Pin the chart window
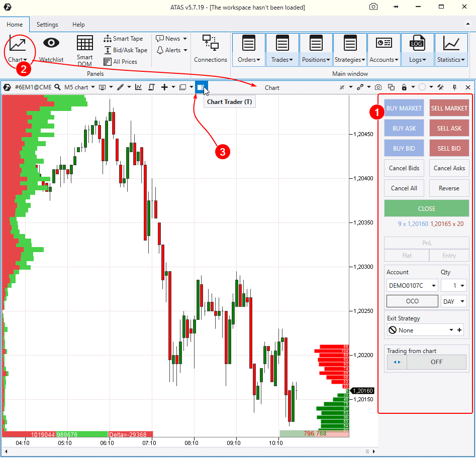The height and width of the screenshot is (458, 476). [454, 87]
